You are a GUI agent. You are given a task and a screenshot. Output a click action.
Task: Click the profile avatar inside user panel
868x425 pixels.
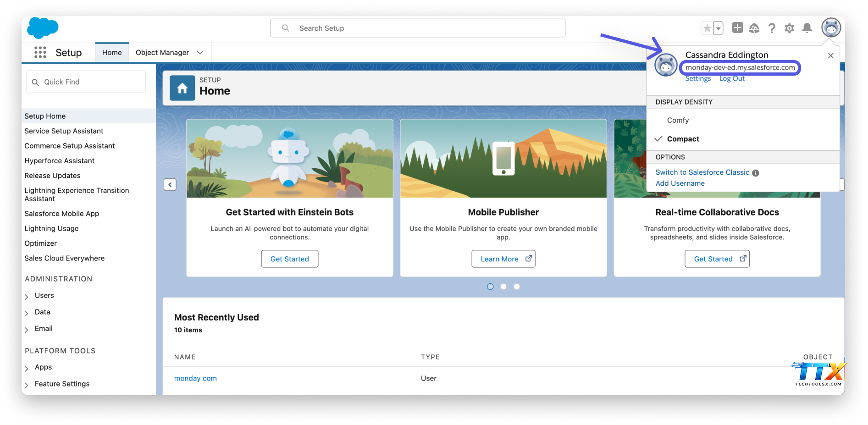666,65
